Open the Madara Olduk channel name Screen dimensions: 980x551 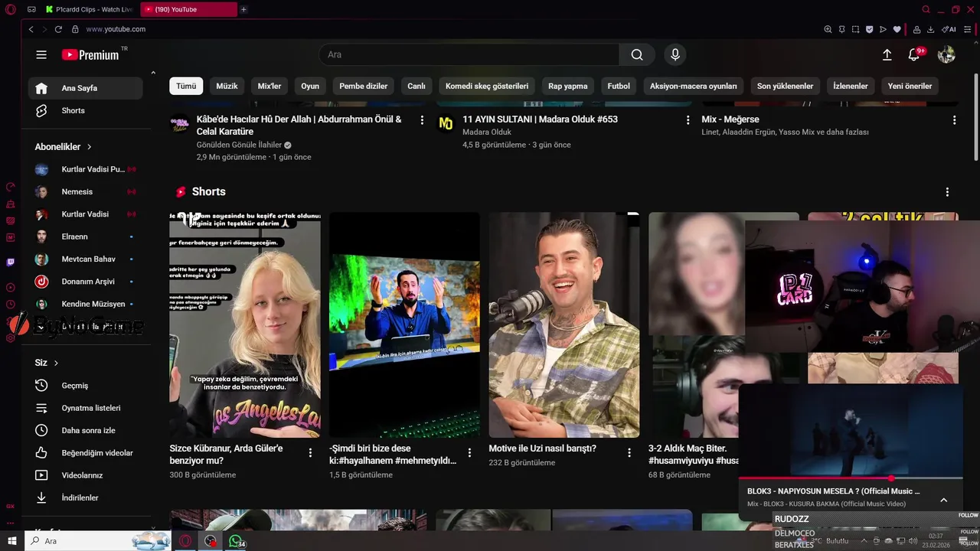pyautogui.click(x=487, y=132)
